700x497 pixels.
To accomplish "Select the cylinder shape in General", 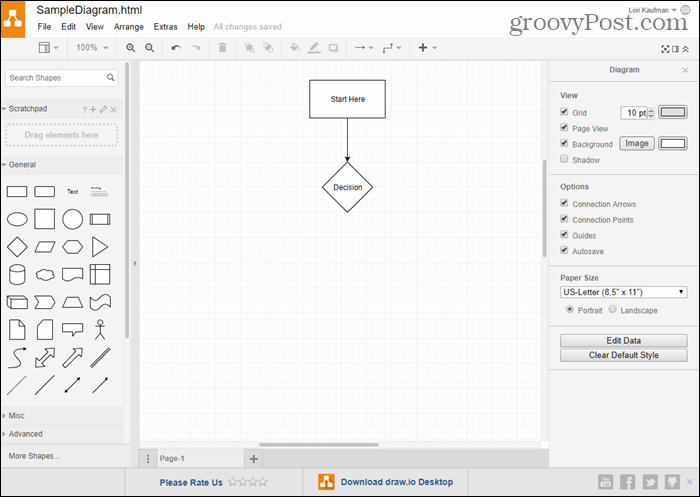I will [17, 275].
